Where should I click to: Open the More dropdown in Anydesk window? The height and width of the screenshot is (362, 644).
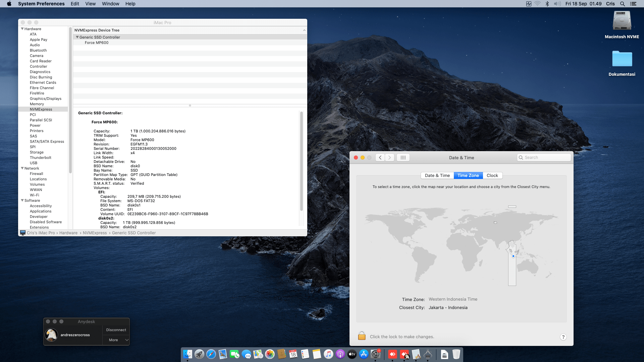point(116,340)
